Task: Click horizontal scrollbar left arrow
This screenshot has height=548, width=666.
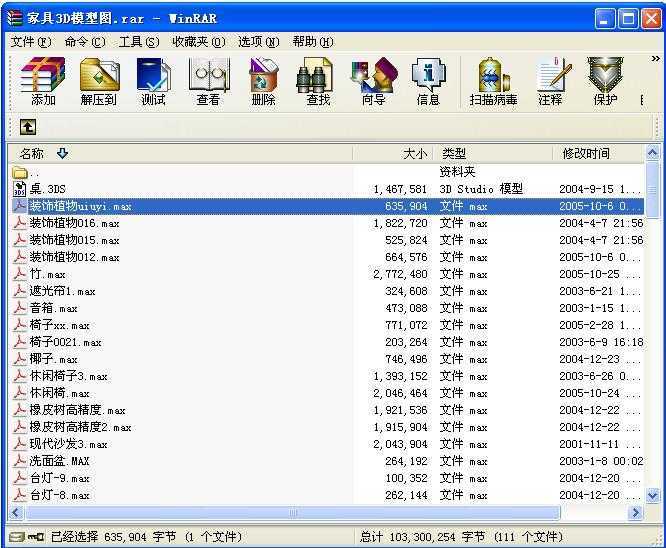Action: (16, 512)
